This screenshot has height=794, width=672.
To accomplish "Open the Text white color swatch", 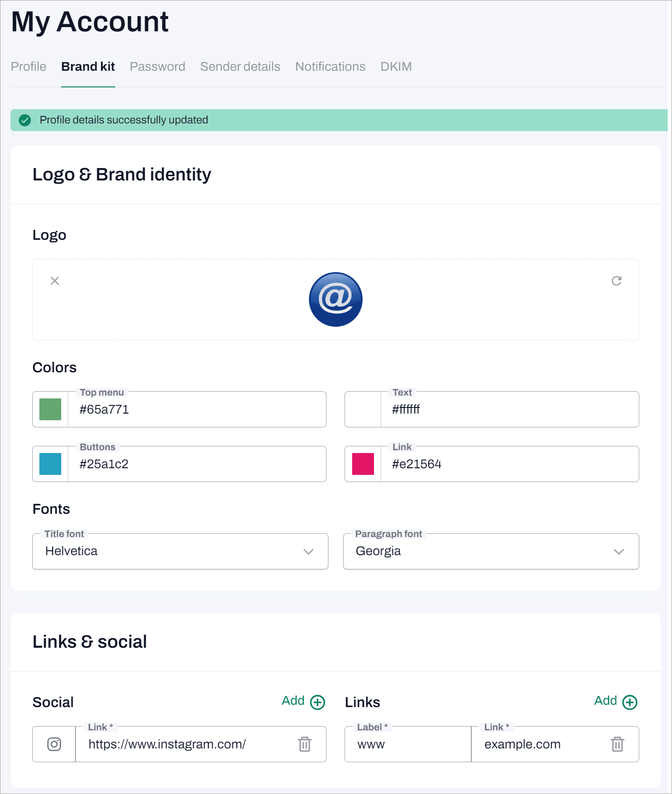I will coord(363,409).
